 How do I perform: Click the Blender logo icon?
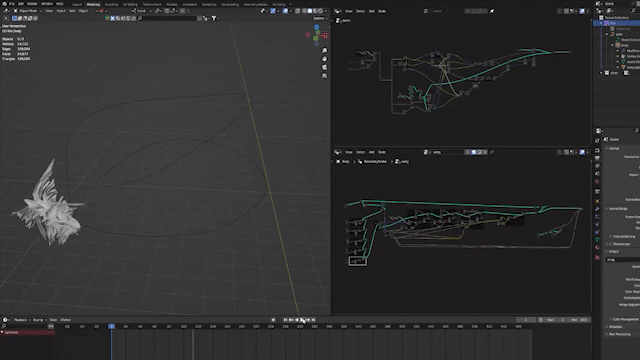4,4
